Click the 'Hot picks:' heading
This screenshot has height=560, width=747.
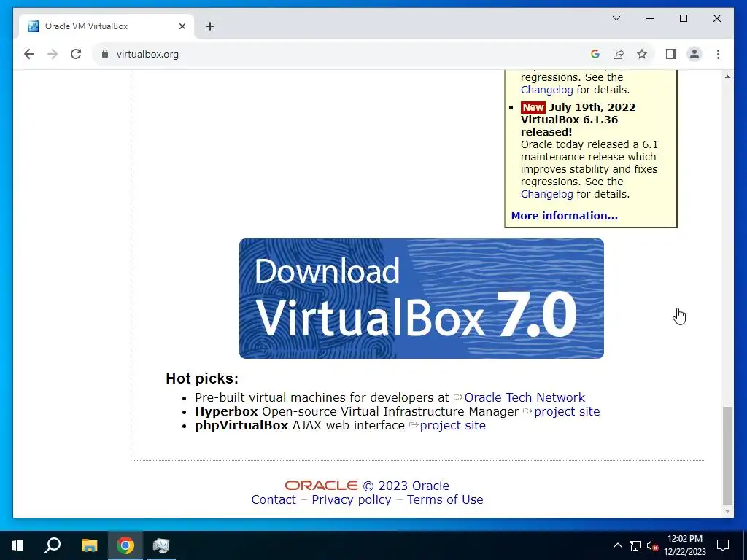coord(202,378)
